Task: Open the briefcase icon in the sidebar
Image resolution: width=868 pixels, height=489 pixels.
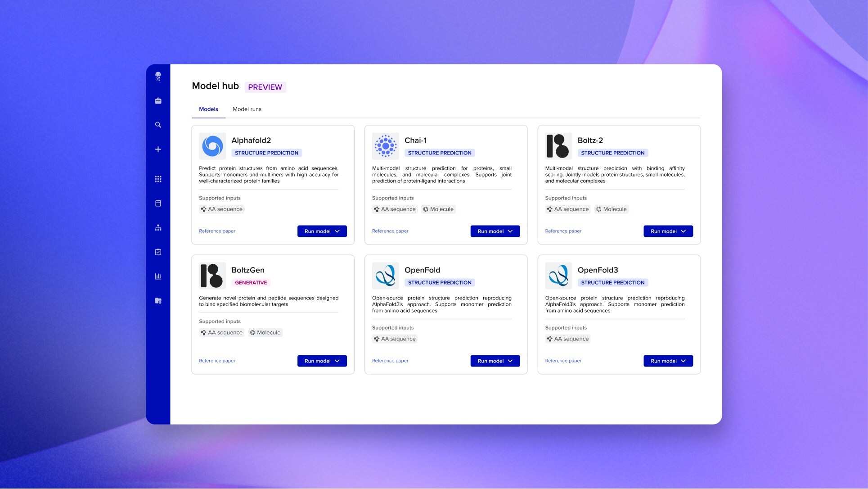Action: pyautogui.click(x=158, y=101)
